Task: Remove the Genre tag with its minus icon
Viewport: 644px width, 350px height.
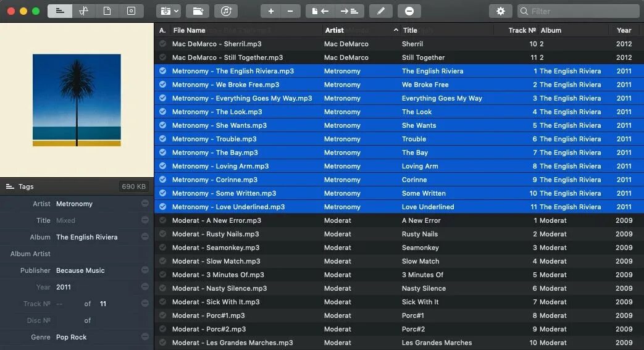Action: [x=145, y=336]
